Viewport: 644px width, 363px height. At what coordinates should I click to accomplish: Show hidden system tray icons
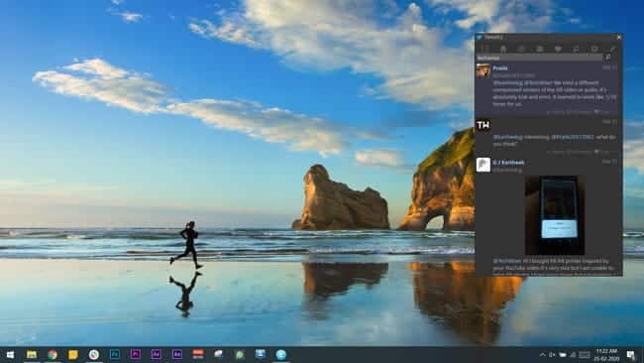pos(542,354)
